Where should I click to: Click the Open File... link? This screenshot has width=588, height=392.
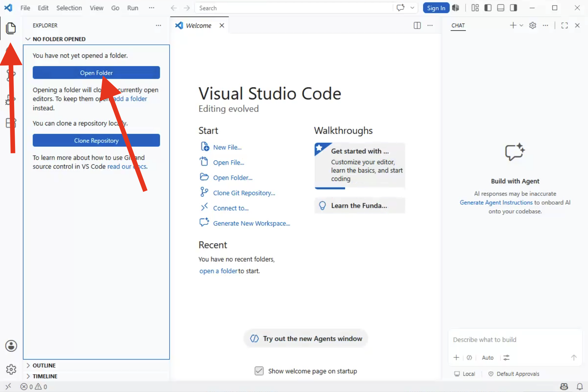pos(229,163)
